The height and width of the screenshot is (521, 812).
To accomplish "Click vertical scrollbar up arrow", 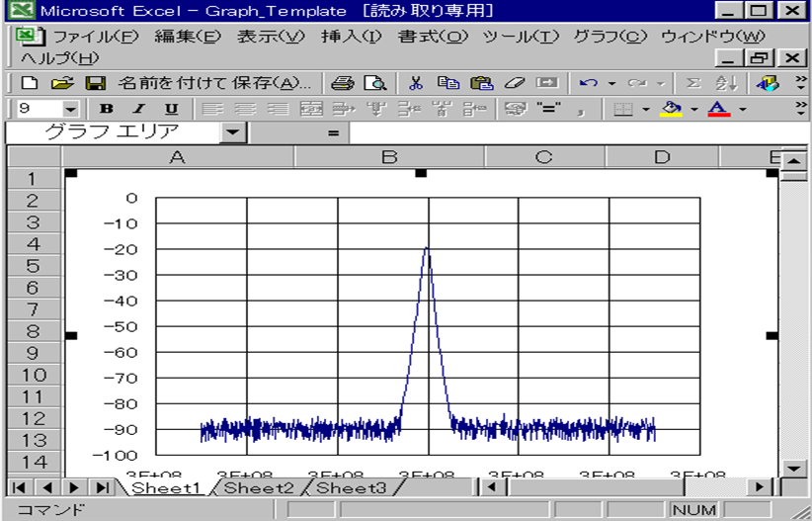I will click(794, 161).
